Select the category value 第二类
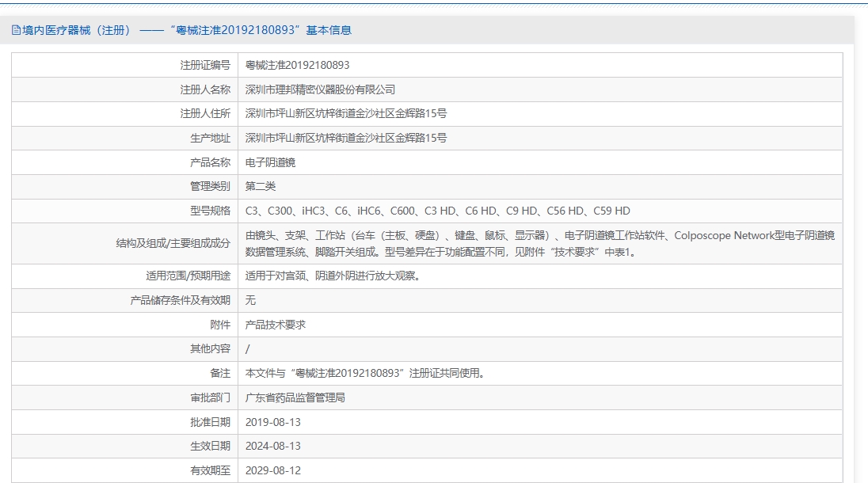The image size is (868, 483). tap(261, 186)
